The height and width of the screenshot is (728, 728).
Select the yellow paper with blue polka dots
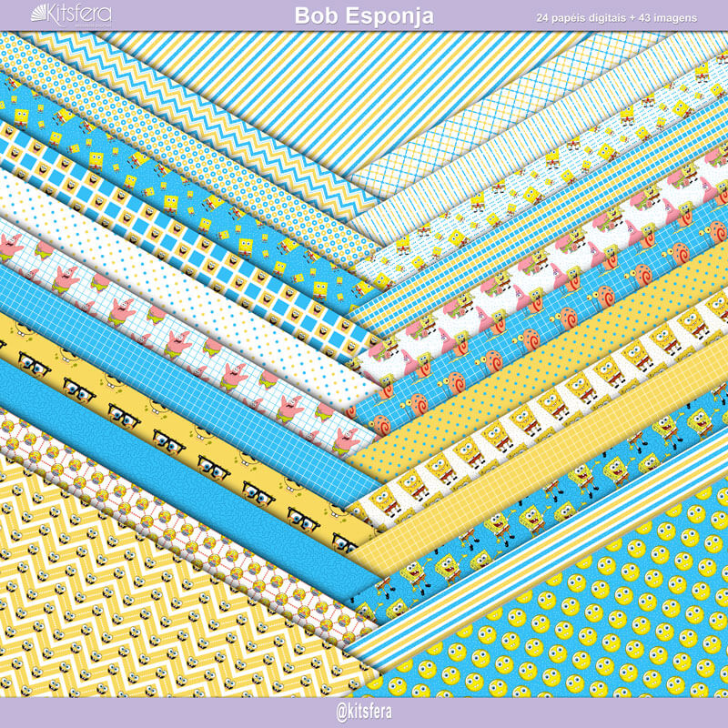coord(543,367)
